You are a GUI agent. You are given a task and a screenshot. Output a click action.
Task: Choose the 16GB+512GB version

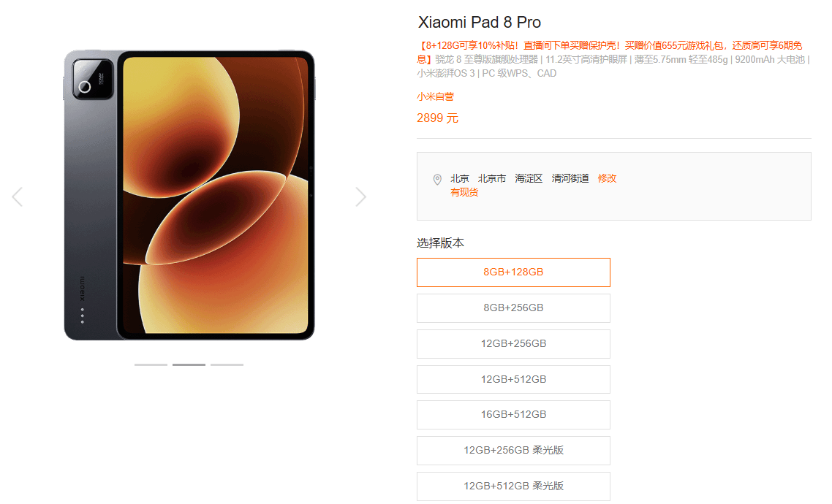tap(513, 415)
